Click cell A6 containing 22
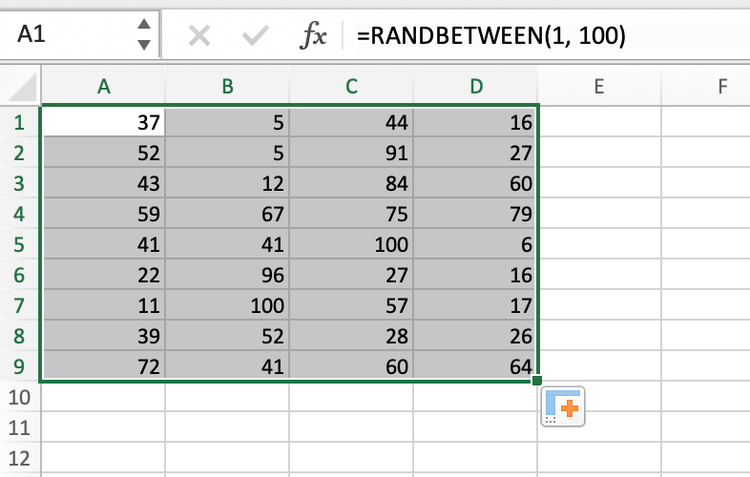This screenshot has height=477, width=750. click(103, 275)
